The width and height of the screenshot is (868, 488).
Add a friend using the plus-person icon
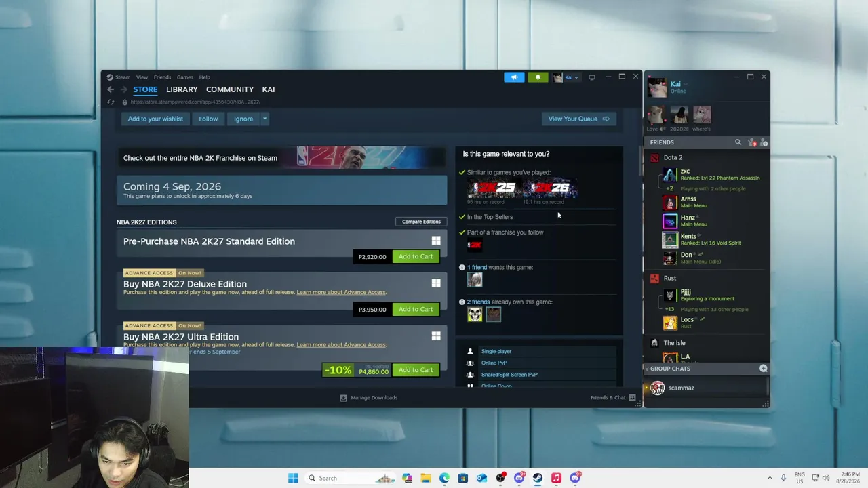click(764, 142)
